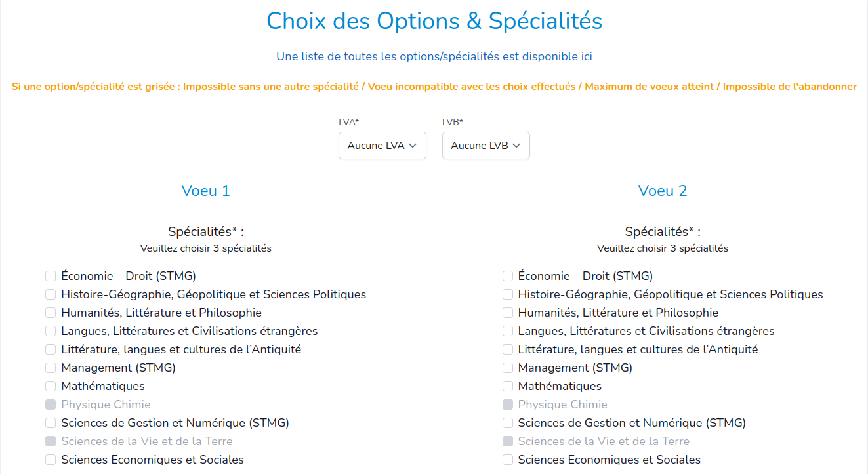Check Économie – Droit (STMG) under Voeu 1
Image resolution: width=868 pixels, height=474 pixels.
(x=51, y=276)
